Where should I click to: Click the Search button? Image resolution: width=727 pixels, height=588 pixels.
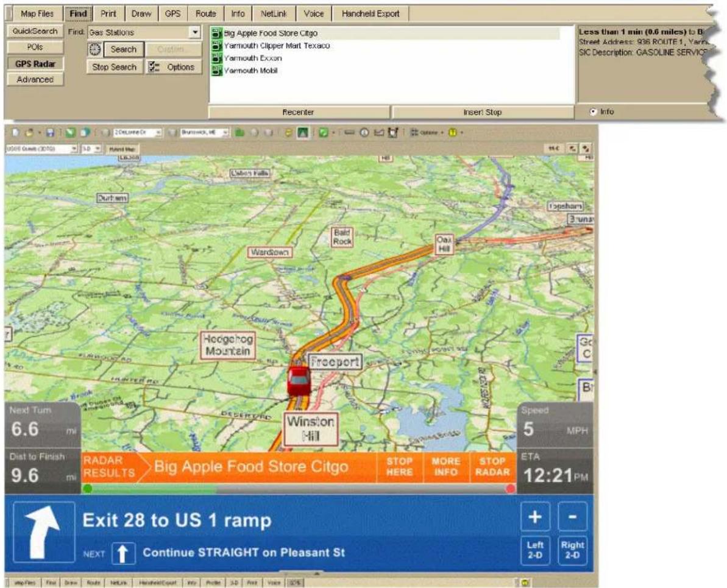pos(123,49)
